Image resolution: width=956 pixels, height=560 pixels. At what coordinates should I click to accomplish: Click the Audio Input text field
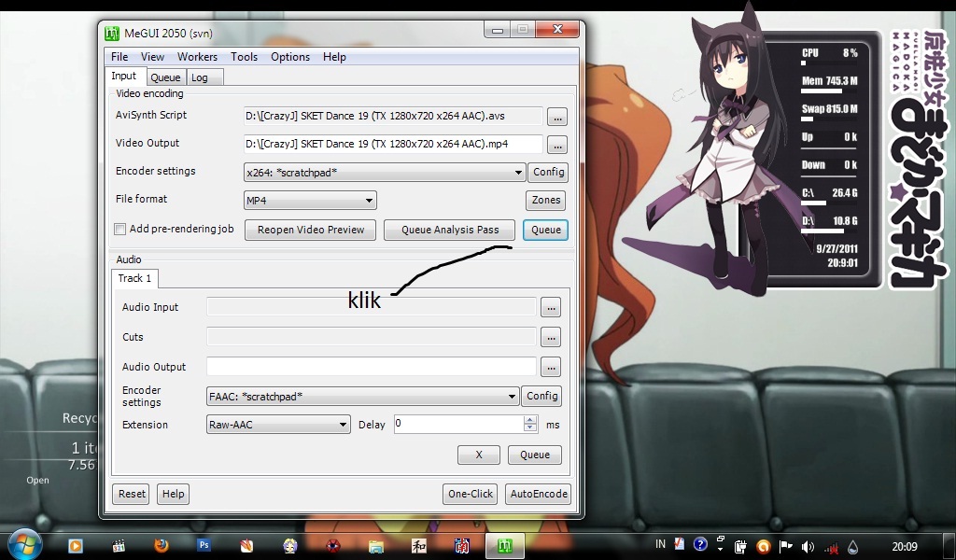(372, 307)
